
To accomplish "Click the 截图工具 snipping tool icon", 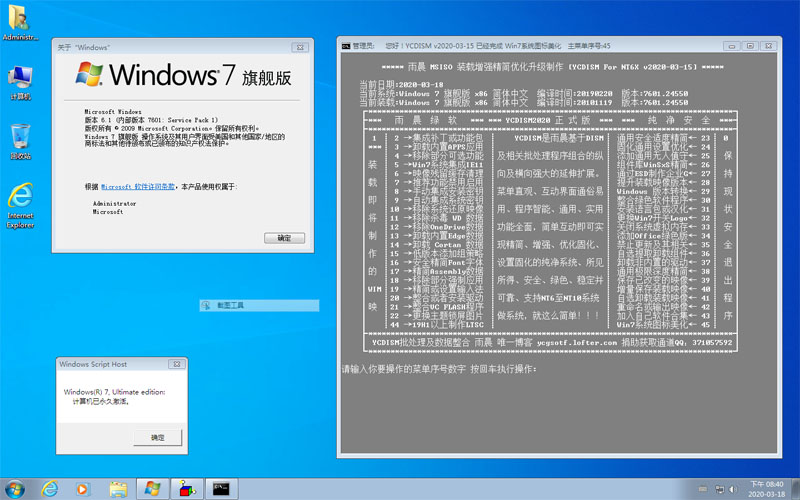I will [206, 305].
